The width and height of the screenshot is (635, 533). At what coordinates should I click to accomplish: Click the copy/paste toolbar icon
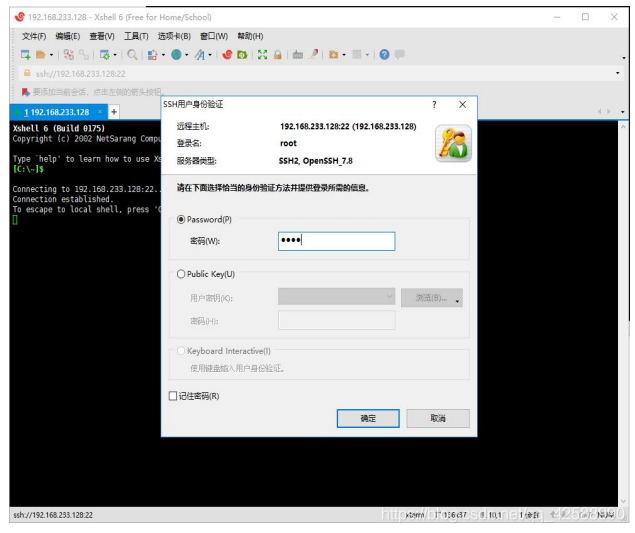coord(153,55)
